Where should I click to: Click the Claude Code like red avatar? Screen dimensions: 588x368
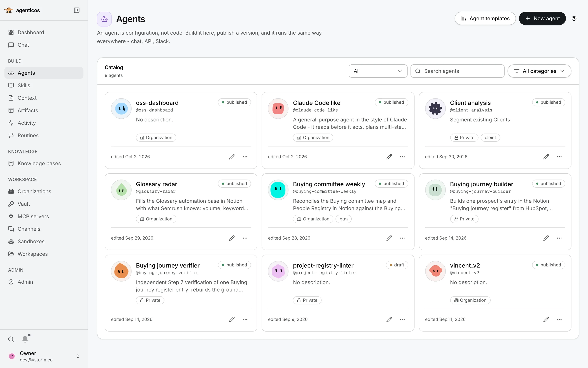(x=278, y=109)
